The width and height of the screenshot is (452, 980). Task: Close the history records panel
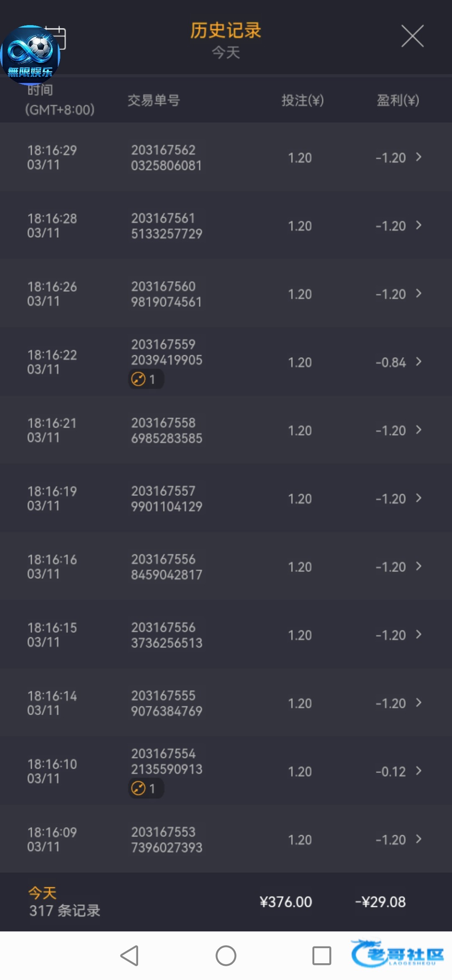pyautogui.click(x=412, y=36)
